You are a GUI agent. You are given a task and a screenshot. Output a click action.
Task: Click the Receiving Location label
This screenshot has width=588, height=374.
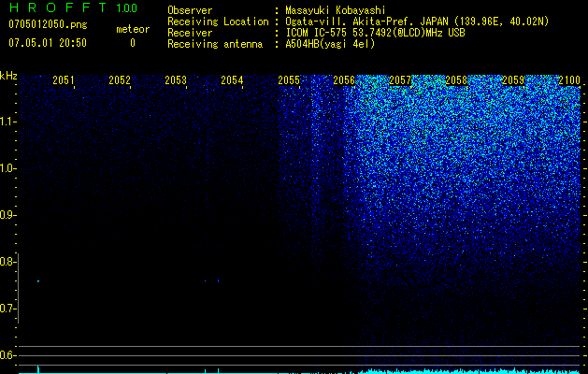(218, 22)
